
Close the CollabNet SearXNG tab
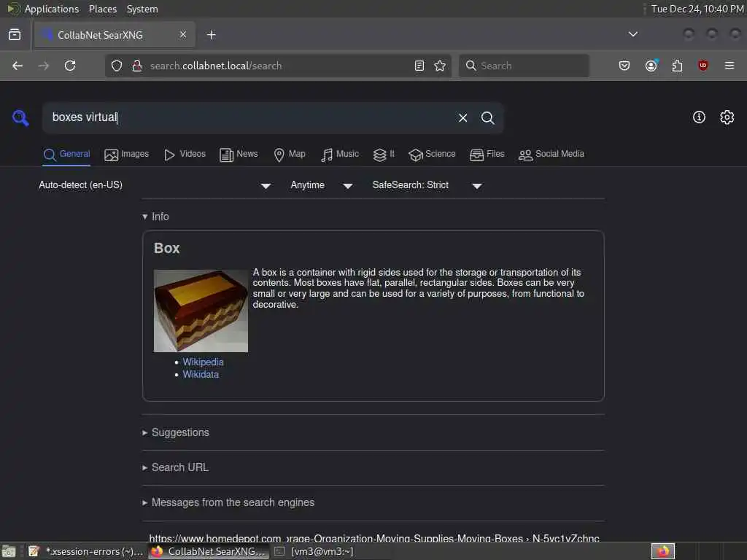coord(183,35)
